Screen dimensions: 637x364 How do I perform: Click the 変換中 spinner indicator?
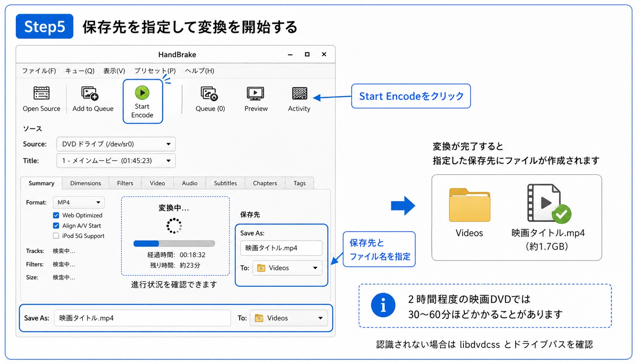174,226
